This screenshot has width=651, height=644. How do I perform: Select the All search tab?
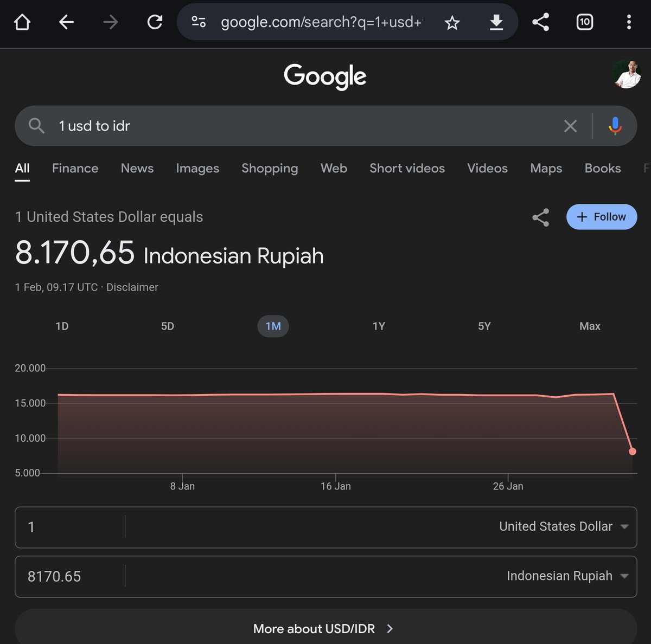pyautogui.click(x=22, y=168)
